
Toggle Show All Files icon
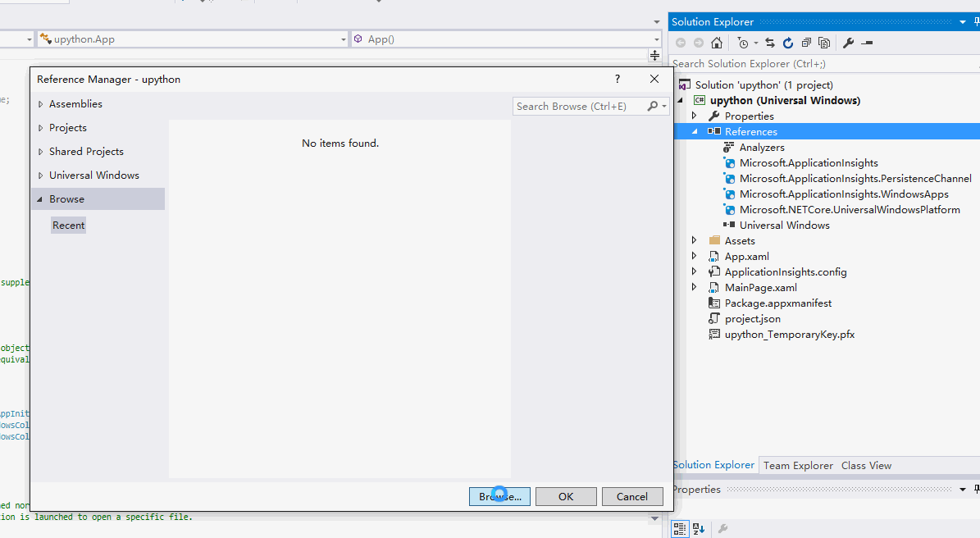[x=824, y=43]
